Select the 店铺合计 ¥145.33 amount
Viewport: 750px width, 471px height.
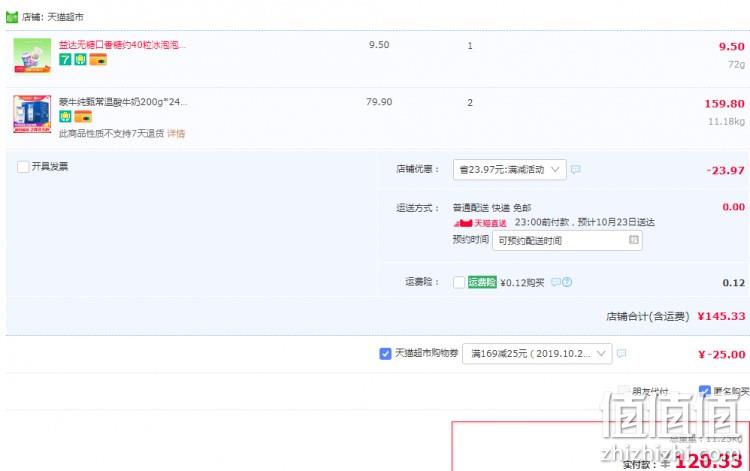click(x=721, y=317)
